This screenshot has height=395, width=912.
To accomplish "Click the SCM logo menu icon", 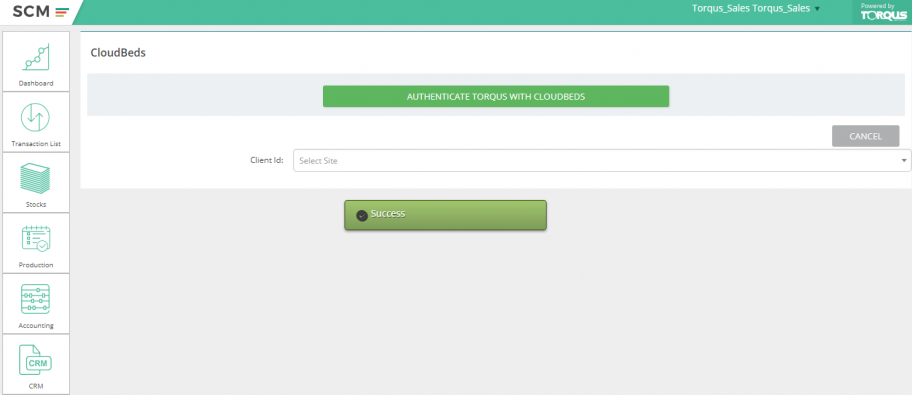I will (x=62, y=12).
